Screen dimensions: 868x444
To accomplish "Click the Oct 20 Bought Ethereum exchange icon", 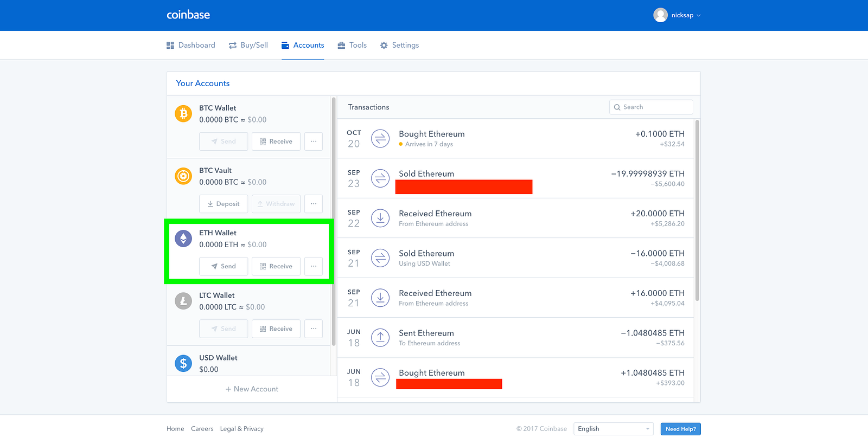I will pyautogui.click(x=380, y=139).
